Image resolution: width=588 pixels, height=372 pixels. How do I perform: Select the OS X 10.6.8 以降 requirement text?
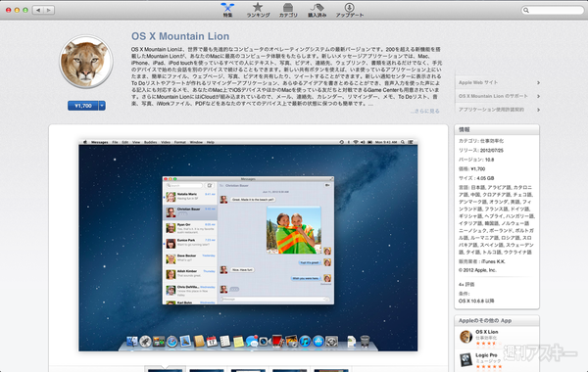tap(476, 301)
